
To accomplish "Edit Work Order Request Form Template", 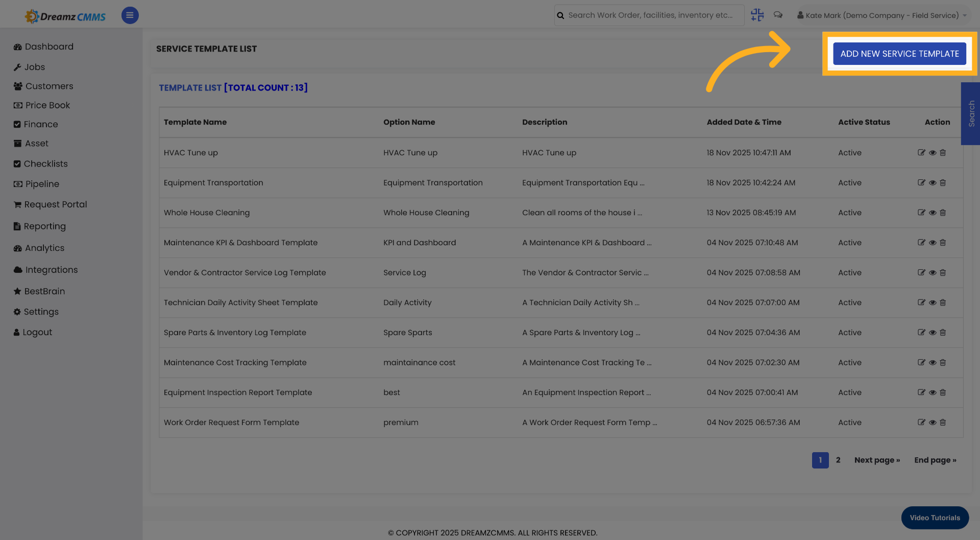I will coord(921,422).
